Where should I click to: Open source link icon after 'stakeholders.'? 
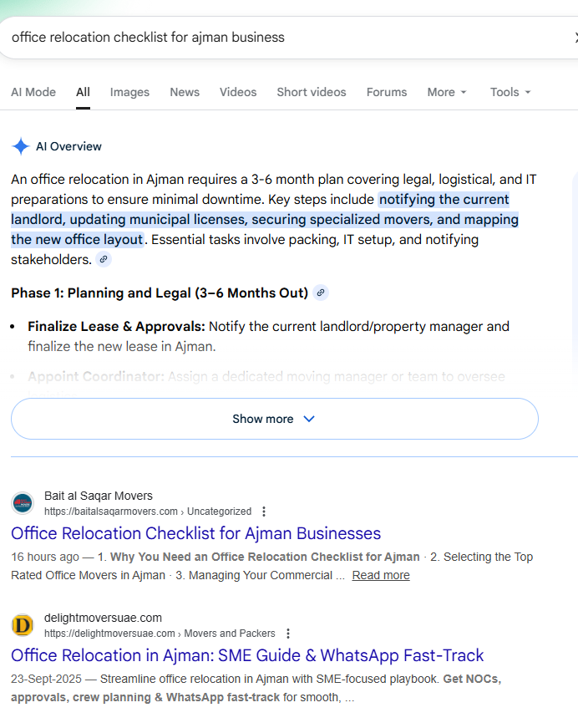(x=104, y=259)
